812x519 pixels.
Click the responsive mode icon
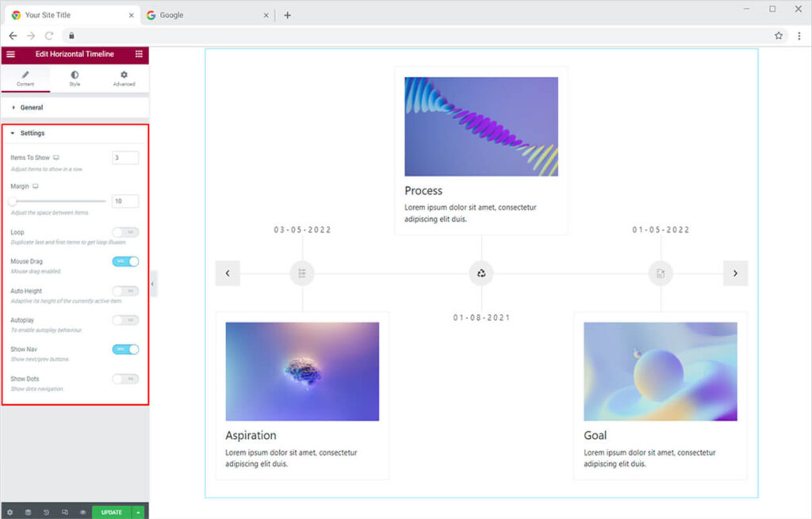(64, 512)
